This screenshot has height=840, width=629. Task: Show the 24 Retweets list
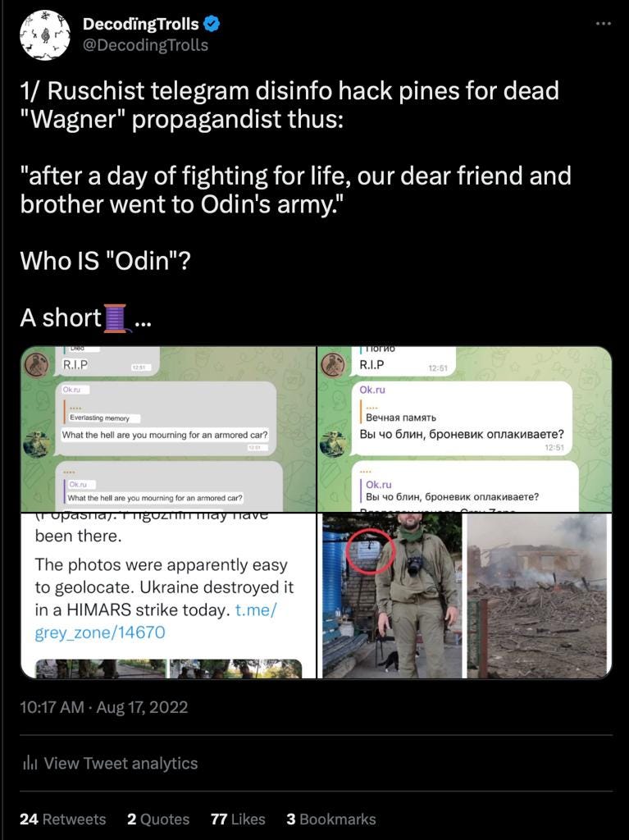coord(62,819)
